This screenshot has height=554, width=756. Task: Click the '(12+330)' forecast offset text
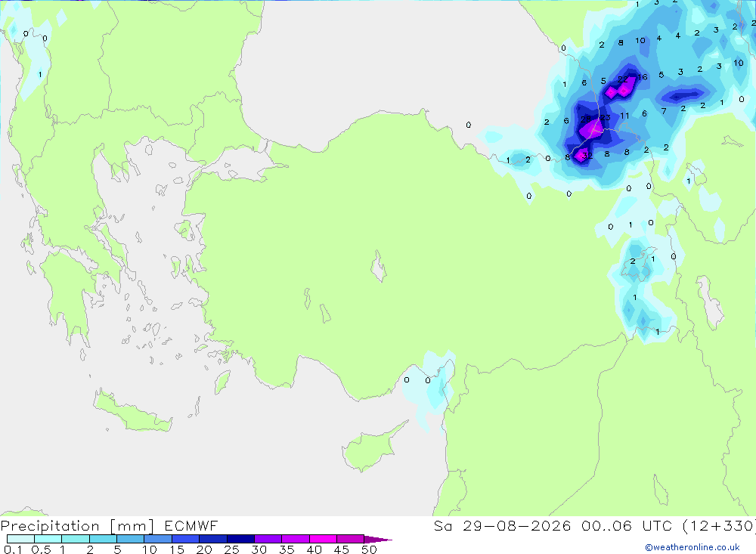pyautogui.click(x=719, y=526)
